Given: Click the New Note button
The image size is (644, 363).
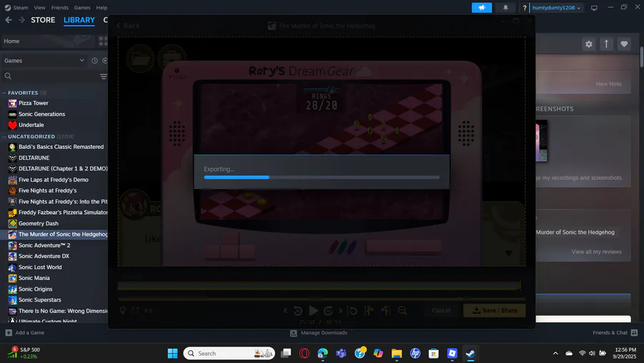Looking at the screenshot, I should coord(608,84).
